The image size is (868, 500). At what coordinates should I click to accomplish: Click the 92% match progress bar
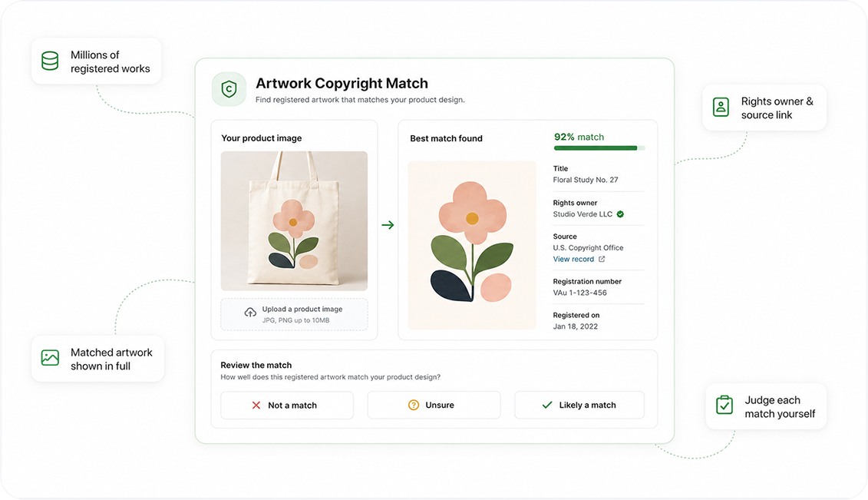coord(599,147)
